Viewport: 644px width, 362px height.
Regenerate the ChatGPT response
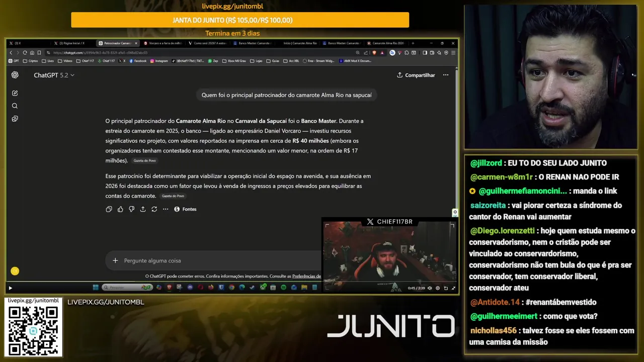154,209
